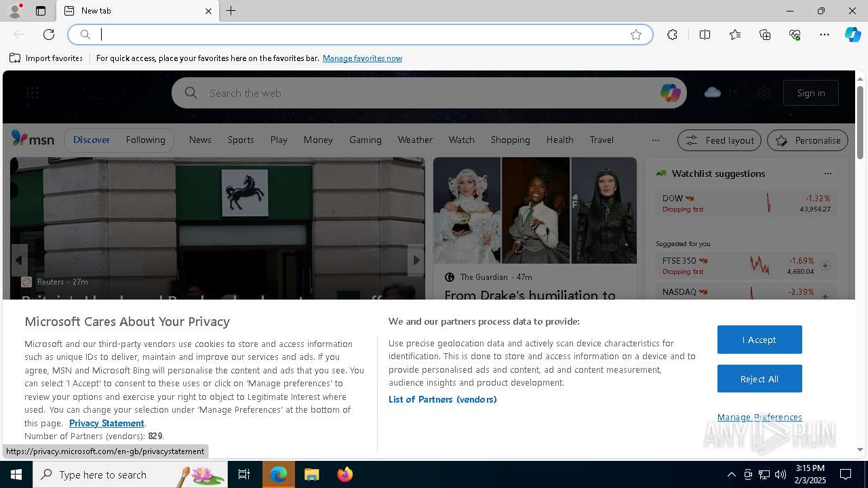Image resolution: width=868 pixels, height=488 pixels.
Task: Open the Play section
Action: point(279,140)
